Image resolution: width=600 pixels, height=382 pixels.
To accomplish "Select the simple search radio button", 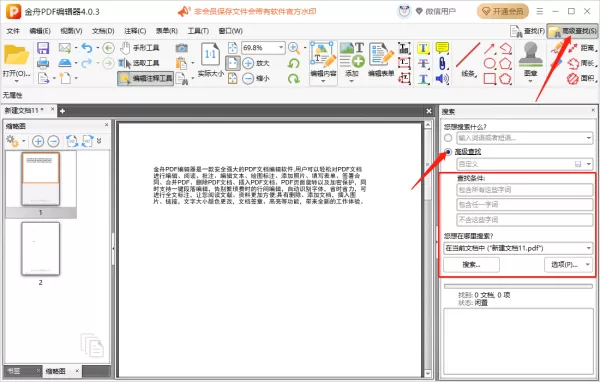I will (x=448, y=138).
